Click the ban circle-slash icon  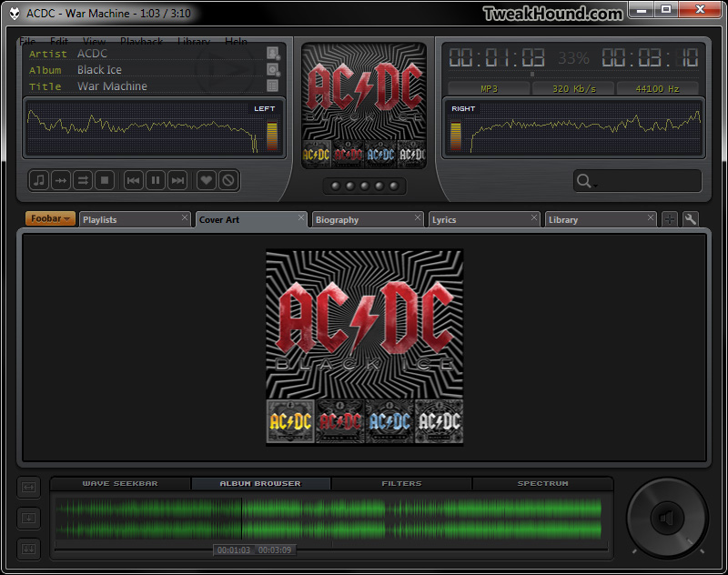coord(228,180)
